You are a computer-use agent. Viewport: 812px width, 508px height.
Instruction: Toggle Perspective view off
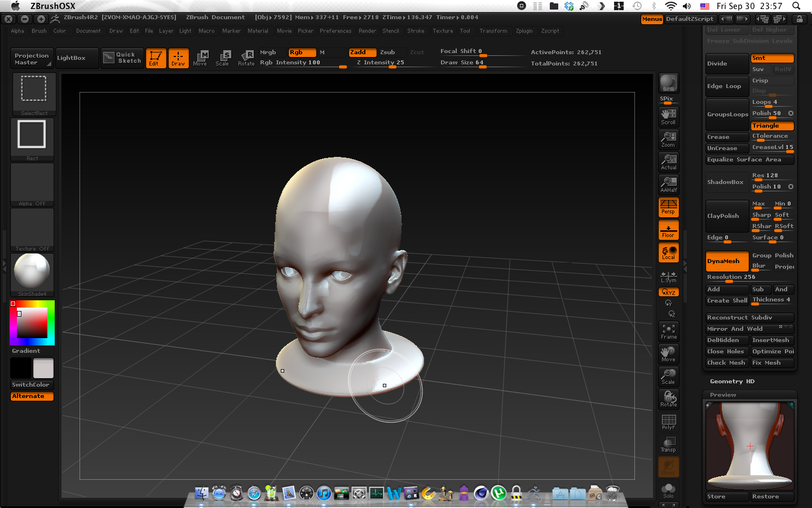(668, 207)
